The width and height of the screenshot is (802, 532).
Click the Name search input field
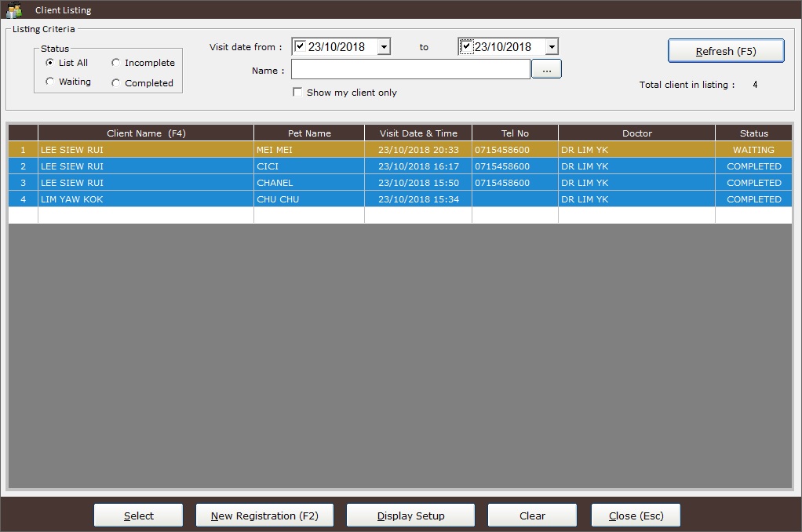coord(410,70)
